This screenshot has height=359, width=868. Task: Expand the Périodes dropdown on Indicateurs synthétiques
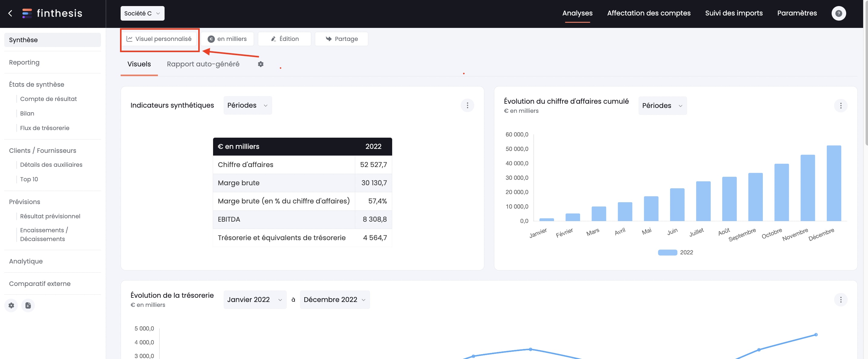[247, 105]
